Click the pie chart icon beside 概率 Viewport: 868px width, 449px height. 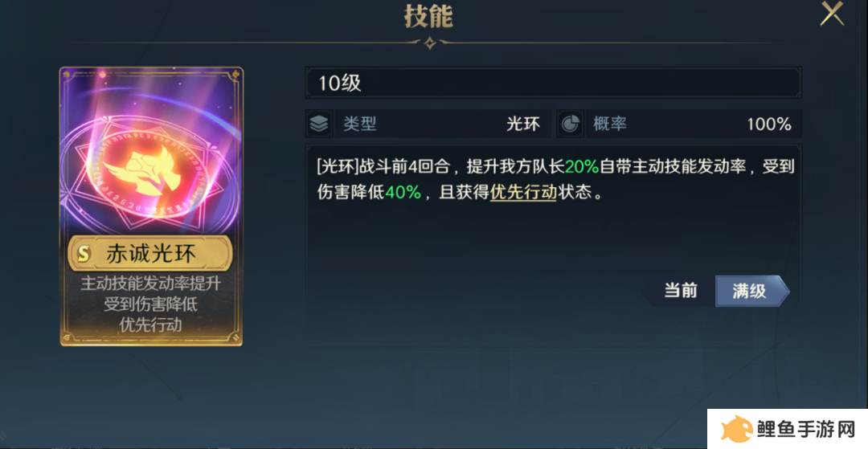[570, 124]
